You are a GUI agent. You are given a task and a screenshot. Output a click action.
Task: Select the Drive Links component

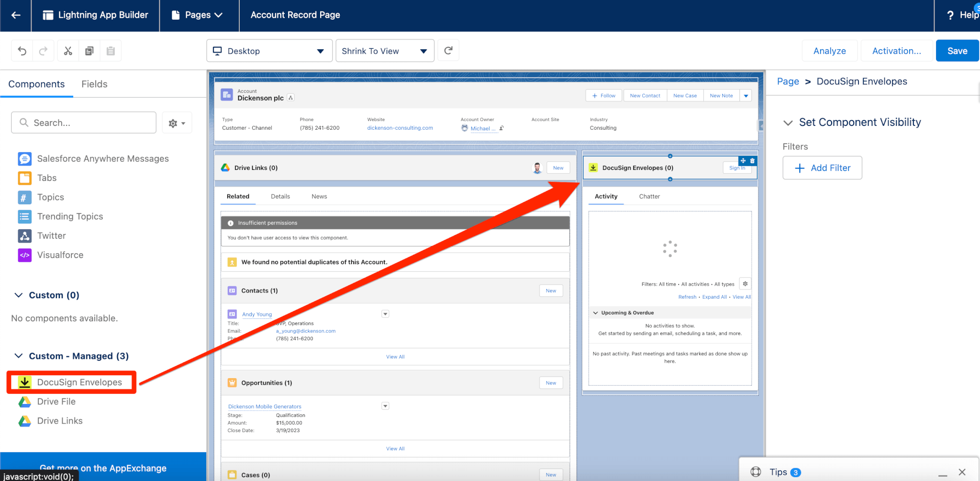click(x=50, y=421)
